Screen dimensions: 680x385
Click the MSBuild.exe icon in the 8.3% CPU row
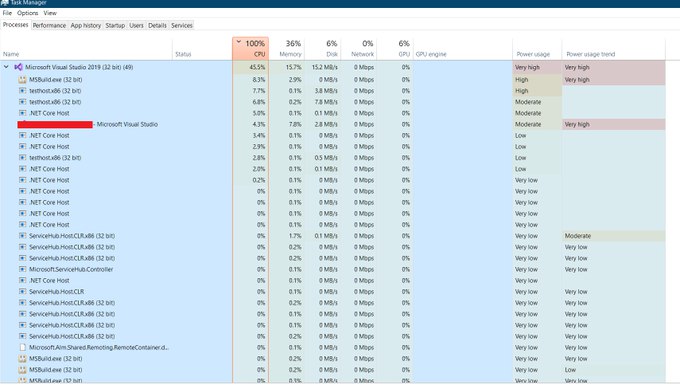tap(23, 80)
